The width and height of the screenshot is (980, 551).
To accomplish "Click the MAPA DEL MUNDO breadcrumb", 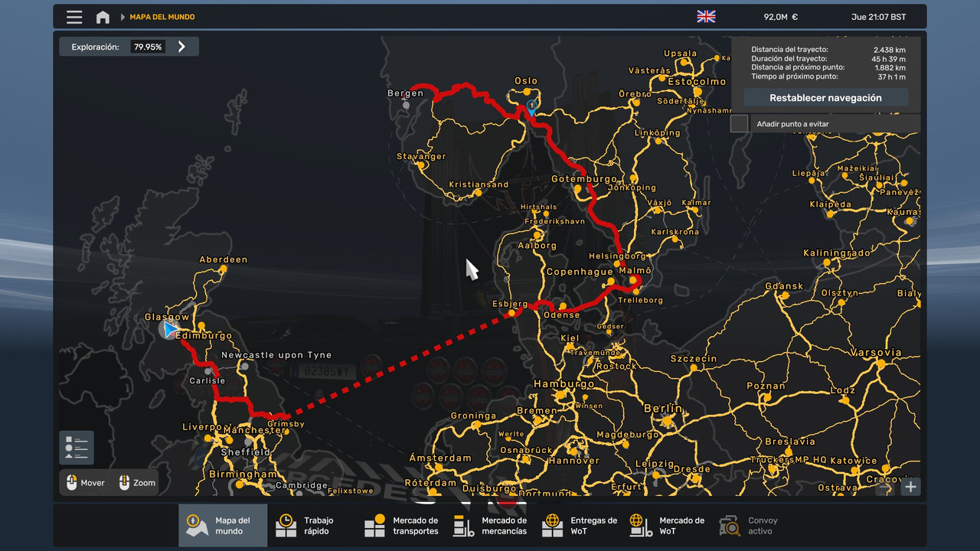I will [162, 17].
